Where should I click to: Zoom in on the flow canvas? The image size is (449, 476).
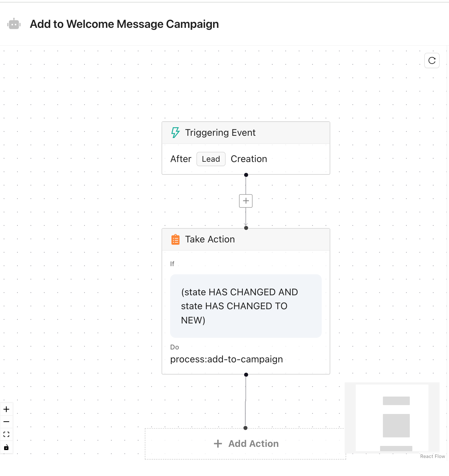click(6, 409)
